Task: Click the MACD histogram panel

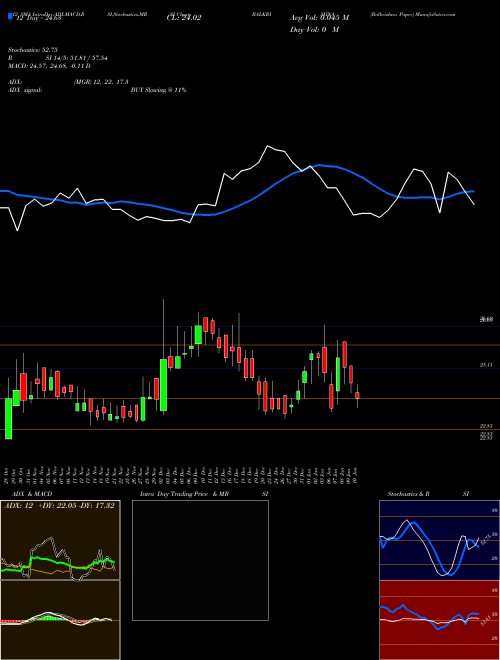Action: pyautogui.click(x=60, y=620)
